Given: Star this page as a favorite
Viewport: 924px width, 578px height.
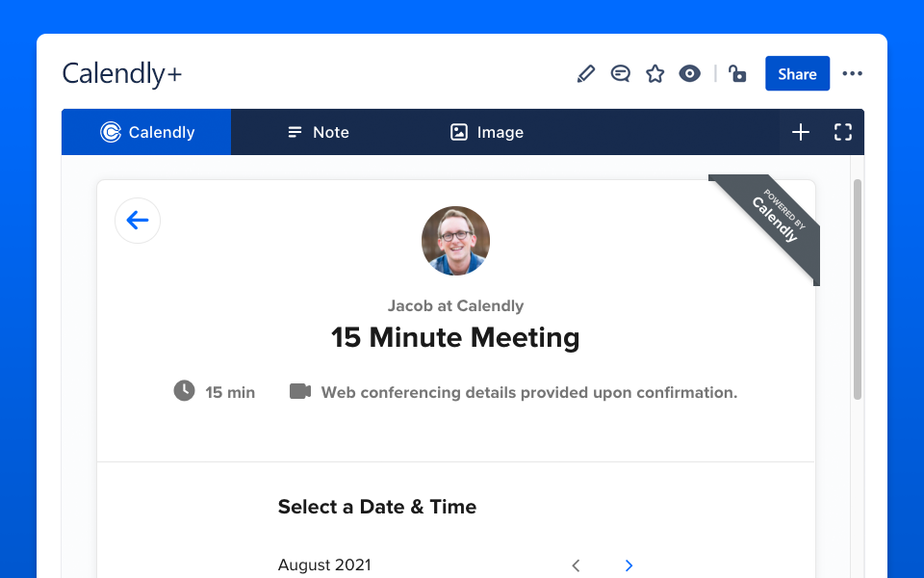Looking at the screenshot, I should [x=654, y=74].
